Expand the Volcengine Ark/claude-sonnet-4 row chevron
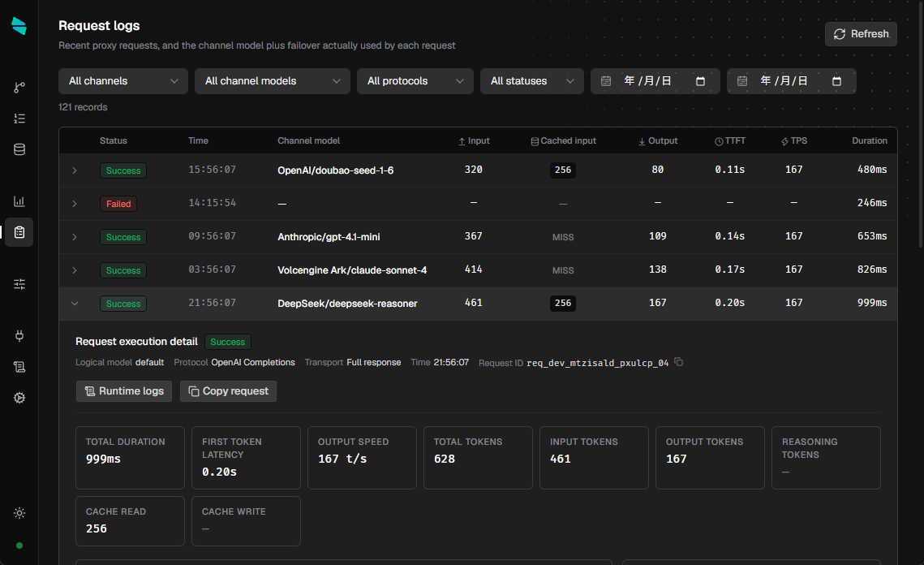This screenshot has height=565, width=924. click(75, 270)
